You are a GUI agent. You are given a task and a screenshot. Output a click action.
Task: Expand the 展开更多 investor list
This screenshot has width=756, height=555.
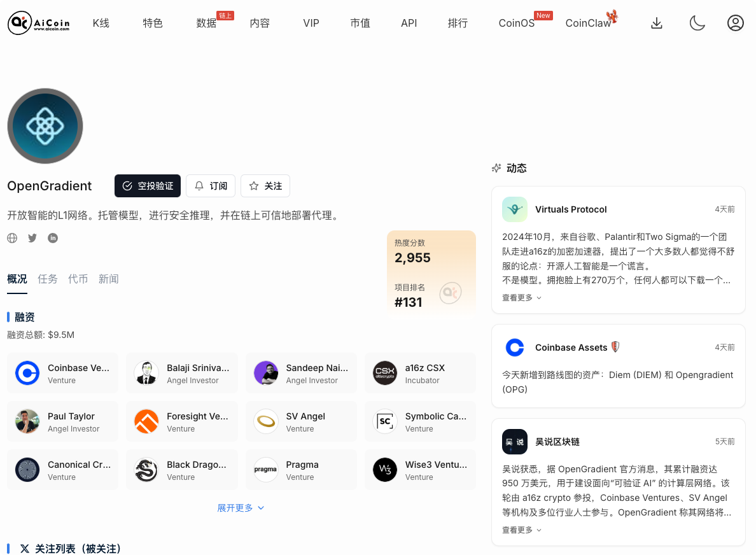pyautogui.click(x=241, y=508)
